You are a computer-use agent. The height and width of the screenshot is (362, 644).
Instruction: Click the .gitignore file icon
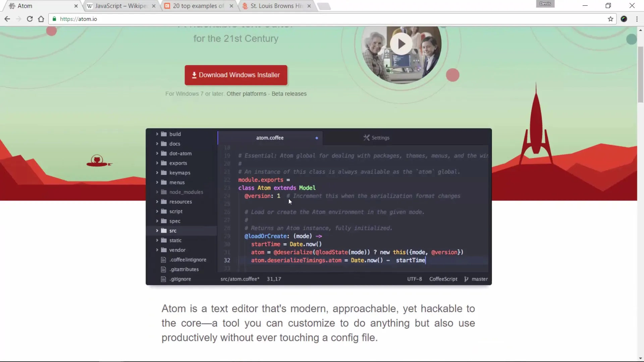[163, 279]
